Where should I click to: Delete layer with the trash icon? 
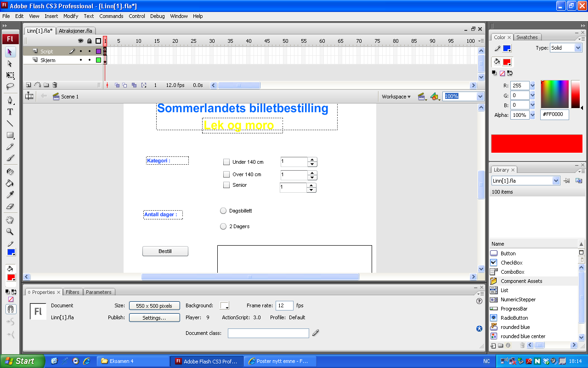coord(55,85)
